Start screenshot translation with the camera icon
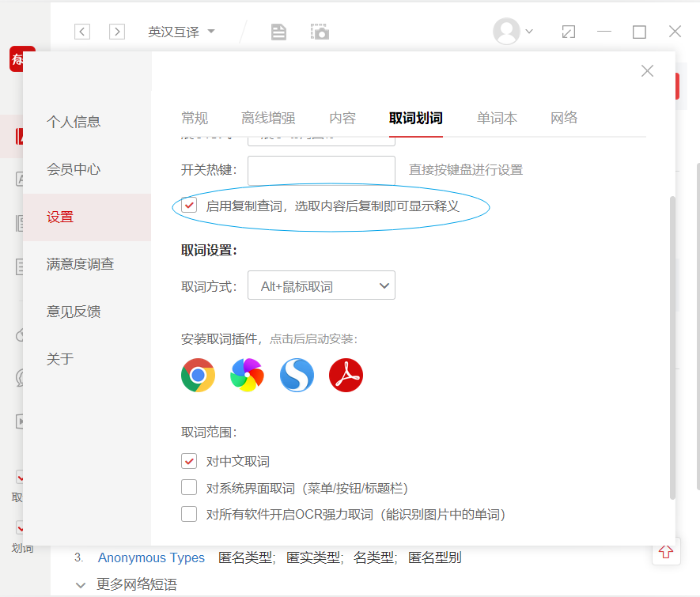The width and height of the screenshot is (700, 597). [x=320, y=32]
